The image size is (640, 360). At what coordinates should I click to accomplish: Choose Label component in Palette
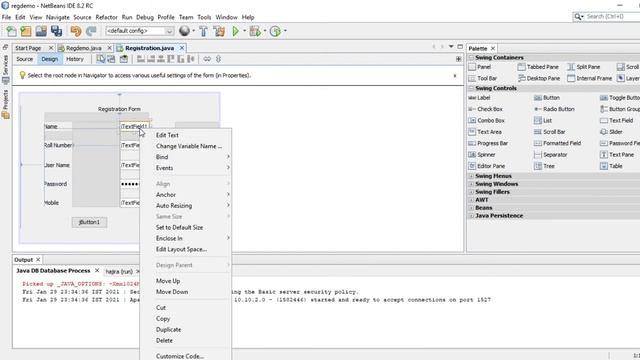point(480,98)
